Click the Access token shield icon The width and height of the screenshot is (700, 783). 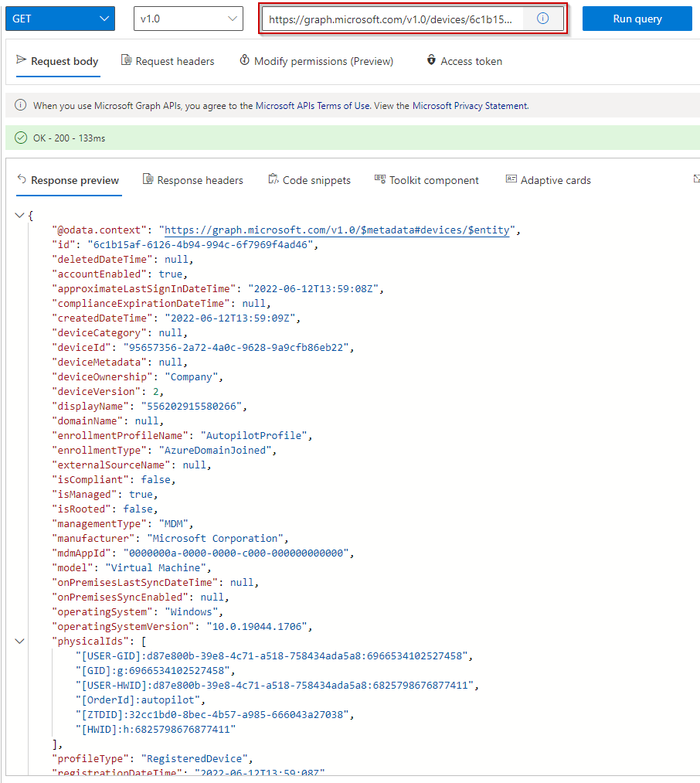click(431, 60)
